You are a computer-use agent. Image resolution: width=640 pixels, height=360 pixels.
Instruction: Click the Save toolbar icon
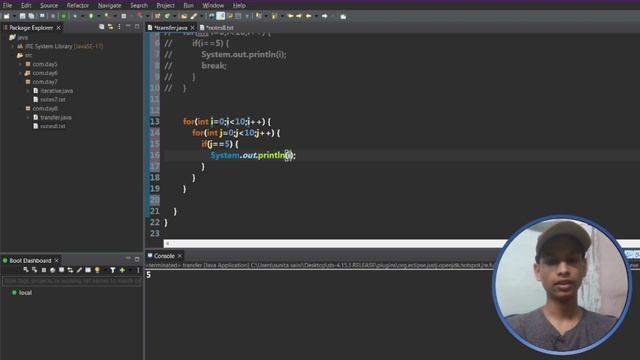pos(22,16)
